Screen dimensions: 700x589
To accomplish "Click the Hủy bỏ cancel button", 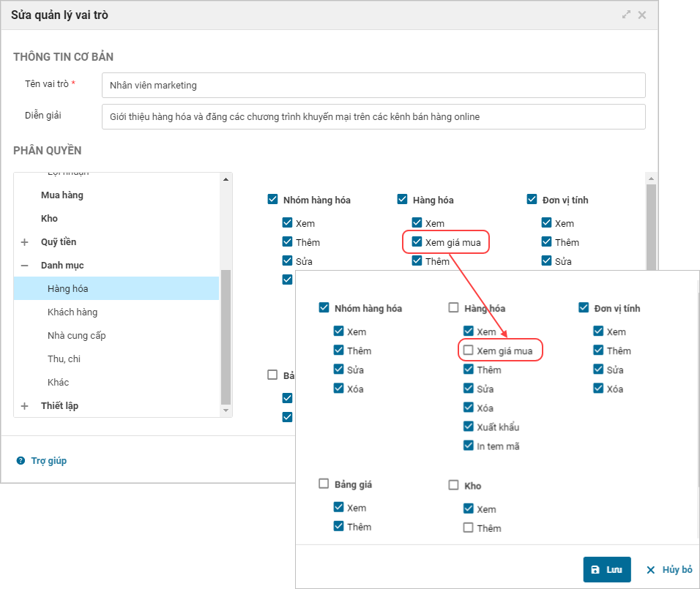I will click(x=669, y=569).
